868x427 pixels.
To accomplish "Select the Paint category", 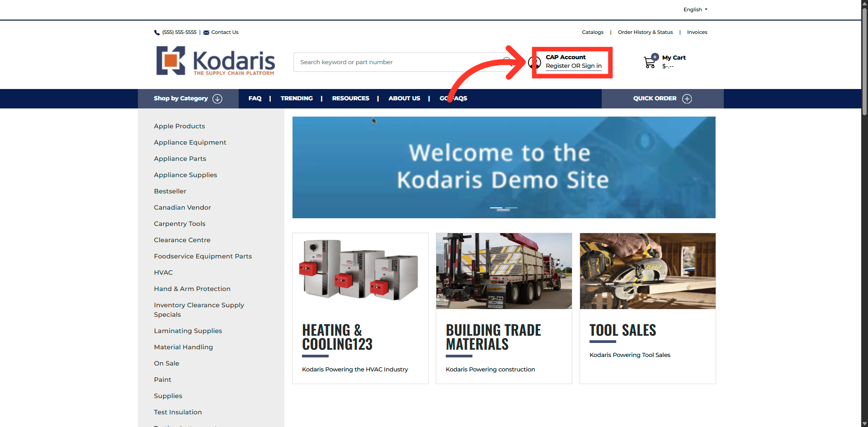I will 162,380.
